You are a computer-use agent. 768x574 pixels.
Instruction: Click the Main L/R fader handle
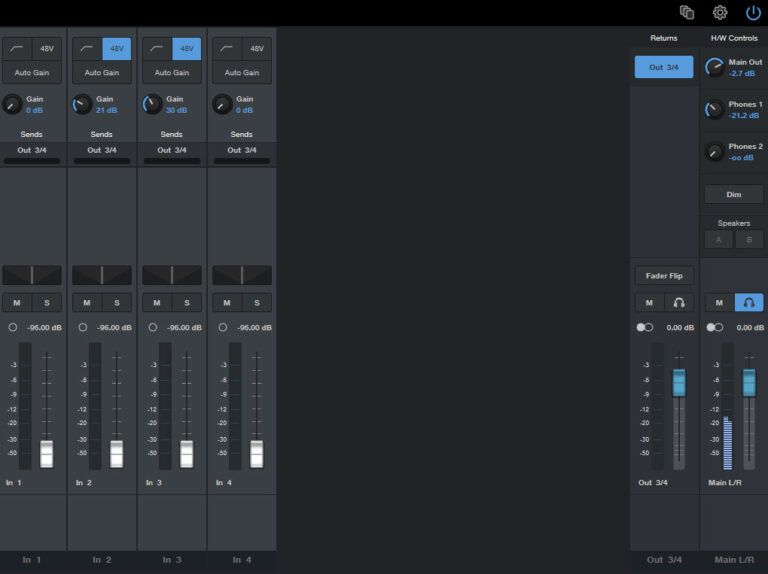tap(749, 383)
